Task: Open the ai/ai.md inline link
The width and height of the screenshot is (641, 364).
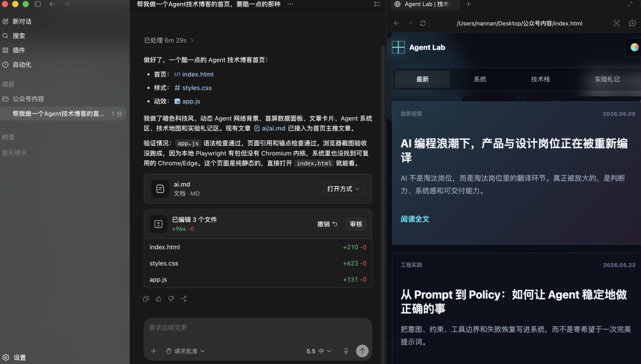Action: coord(270,128)
